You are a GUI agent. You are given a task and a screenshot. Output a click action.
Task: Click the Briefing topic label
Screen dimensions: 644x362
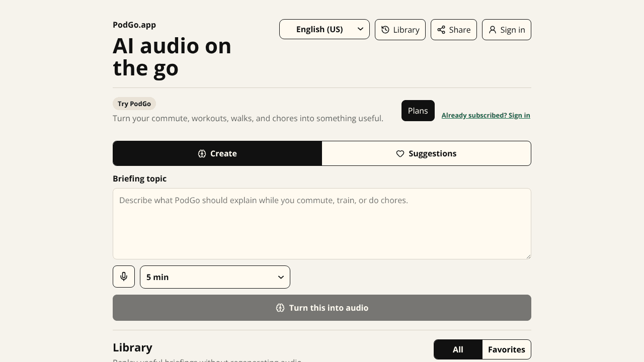click(x=139, y=178)
